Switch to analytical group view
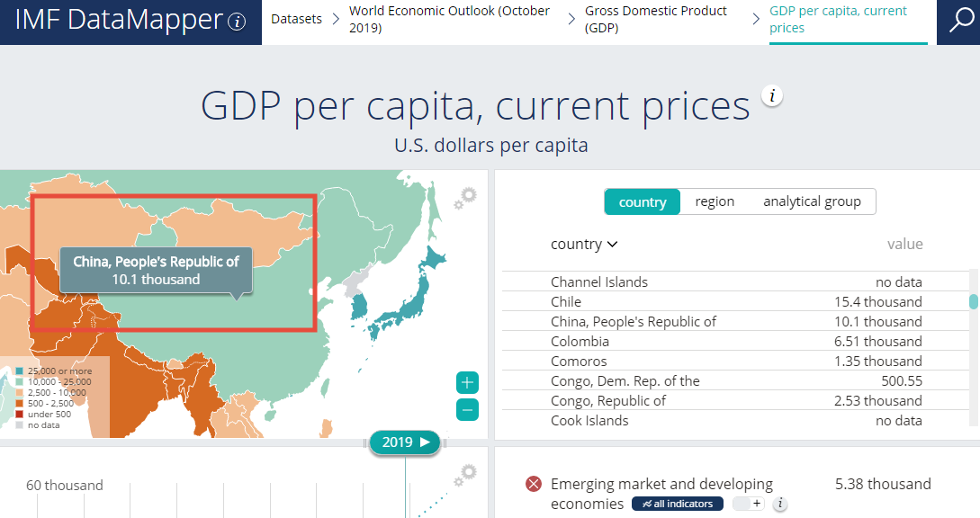Viewport: 980px width, 518px height. tap(812, 201)
